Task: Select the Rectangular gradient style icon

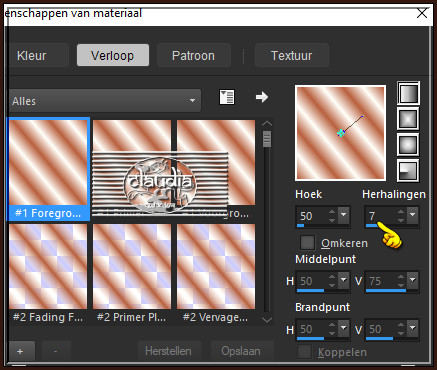Action: [408, 118]
